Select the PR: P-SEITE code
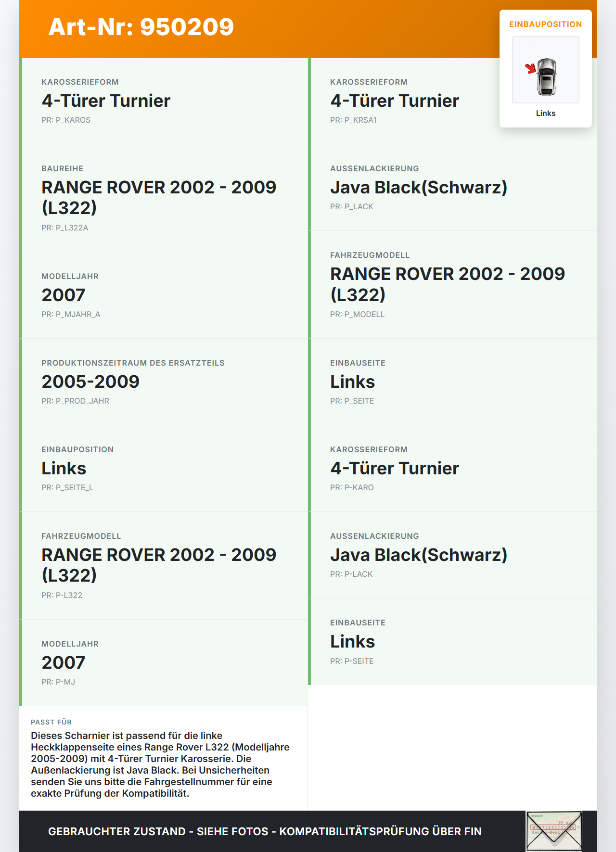Viewport: 616px width, 852px height. tap(352, 661)
